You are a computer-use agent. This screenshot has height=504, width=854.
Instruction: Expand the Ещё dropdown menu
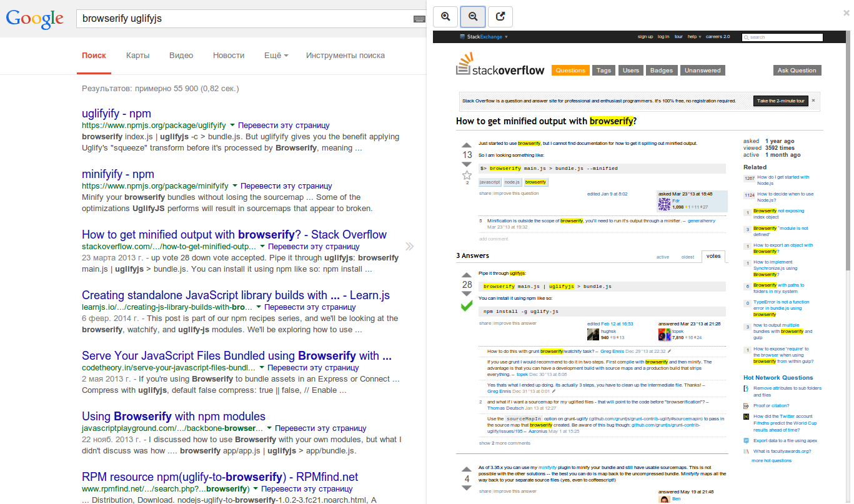tap(276, 56)
